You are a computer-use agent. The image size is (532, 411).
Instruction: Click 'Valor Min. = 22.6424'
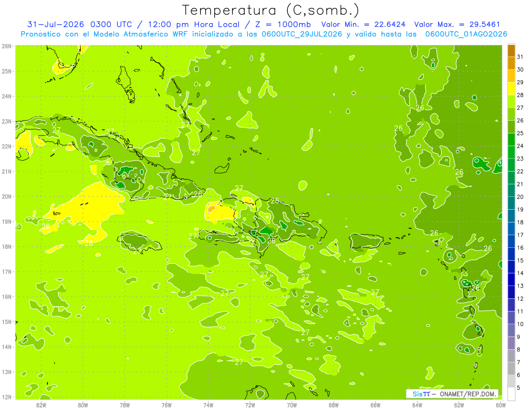[363, 24]
